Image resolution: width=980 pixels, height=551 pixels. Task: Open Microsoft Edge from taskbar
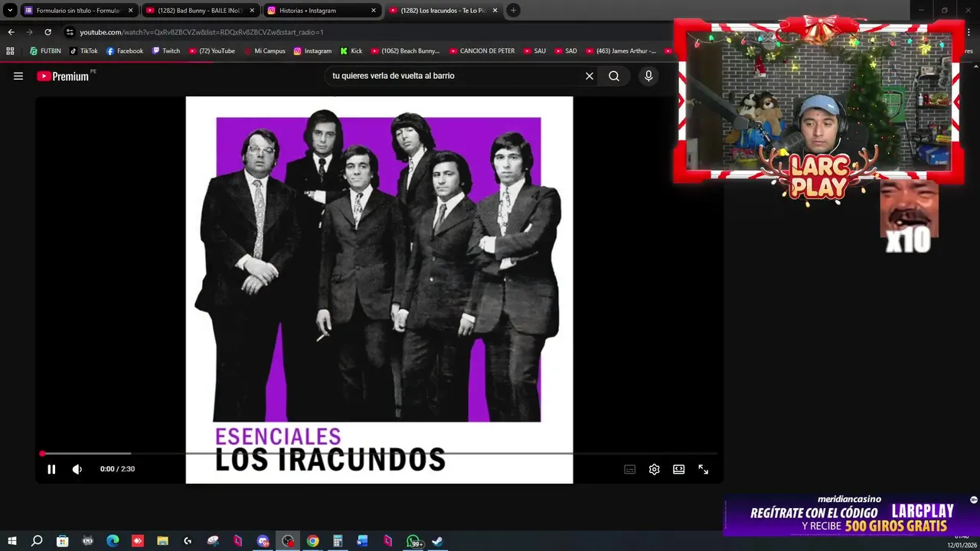(113, 541)
